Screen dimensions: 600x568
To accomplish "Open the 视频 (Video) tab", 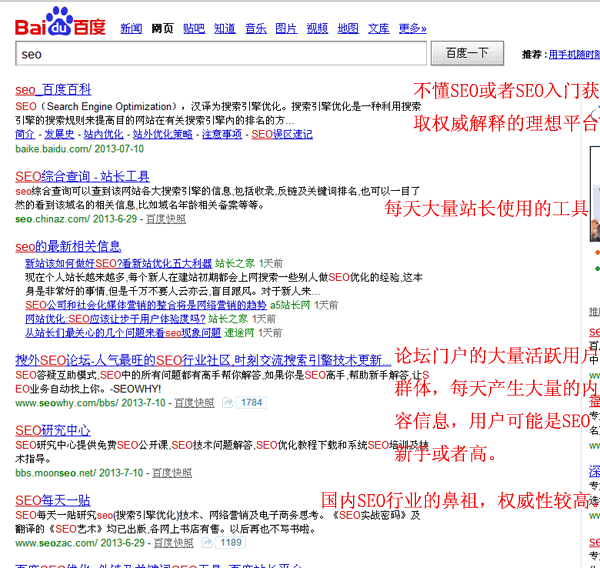I will click(317, 28).
